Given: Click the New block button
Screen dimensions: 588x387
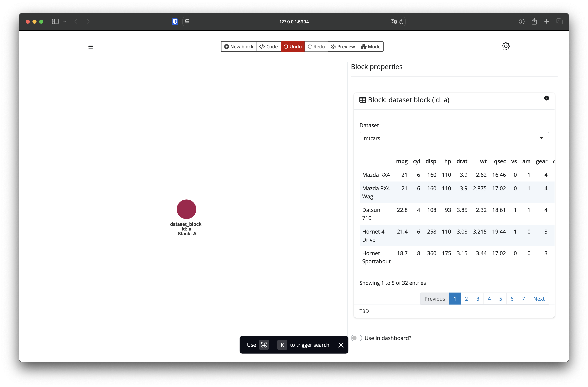Looking at the screenshot, I should pos(239,46).
